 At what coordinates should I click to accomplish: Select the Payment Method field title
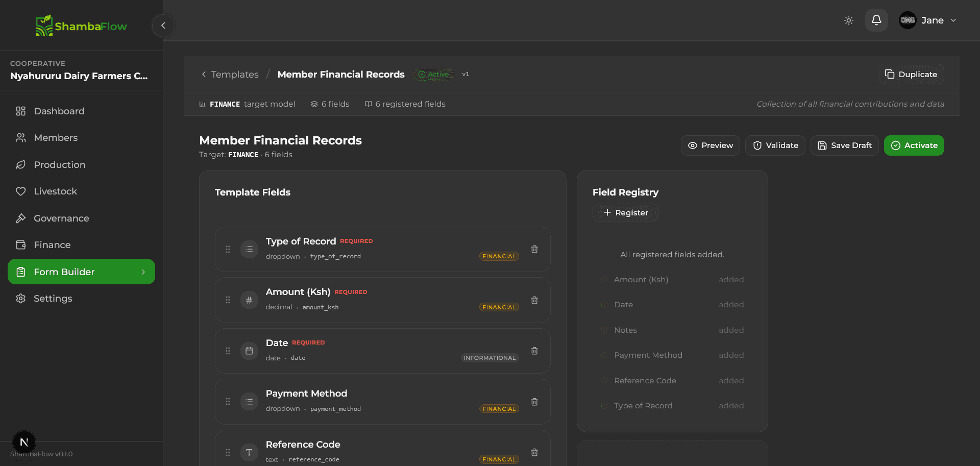click(x=306, y=394)
